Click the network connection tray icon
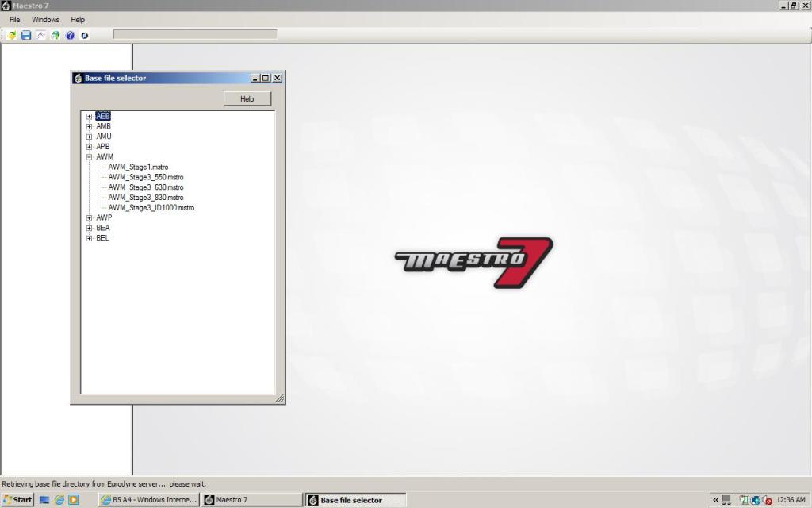The image size is (812, 508). pyautogui.click(x=756, y=500)
